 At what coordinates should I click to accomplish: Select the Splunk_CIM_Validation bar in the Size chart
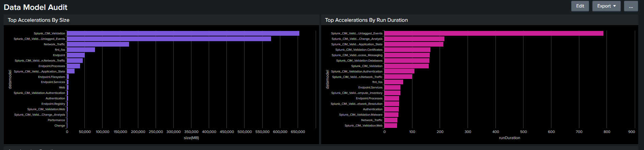183,33
